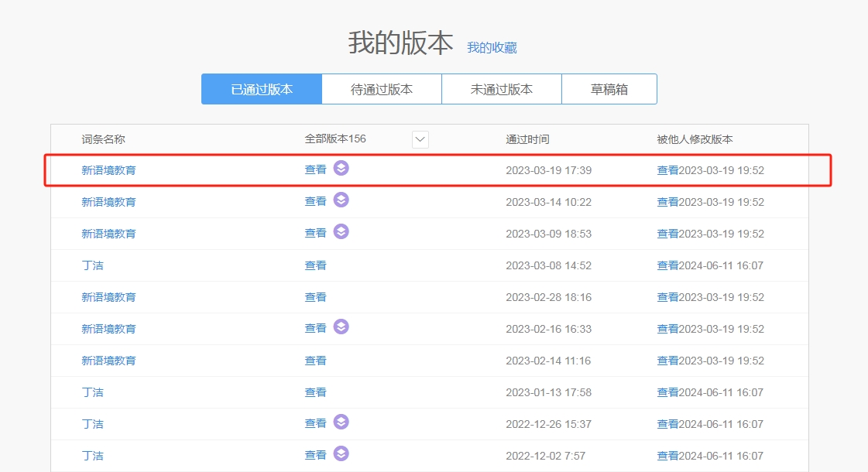View modified version 2023-03-19 19:52 on first row
The height and width of the screenshot is (472, 868).
click(667, 169)
